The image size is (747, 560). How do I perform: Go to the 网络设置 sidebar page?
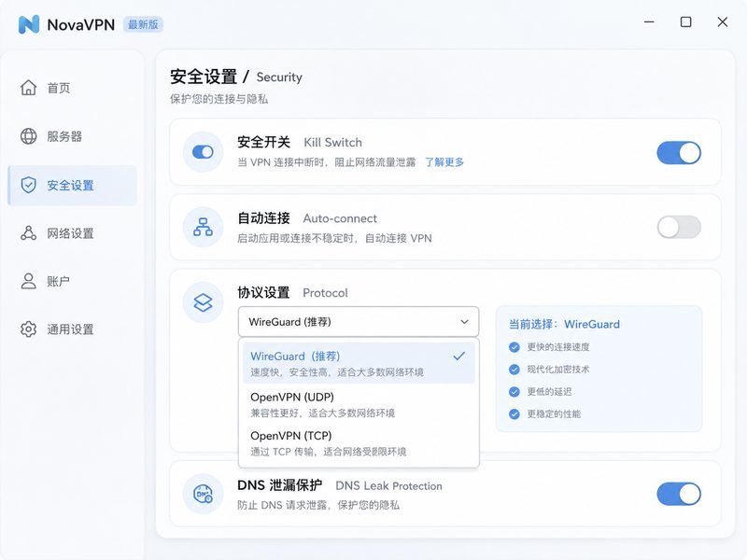[x=73, y=233]
